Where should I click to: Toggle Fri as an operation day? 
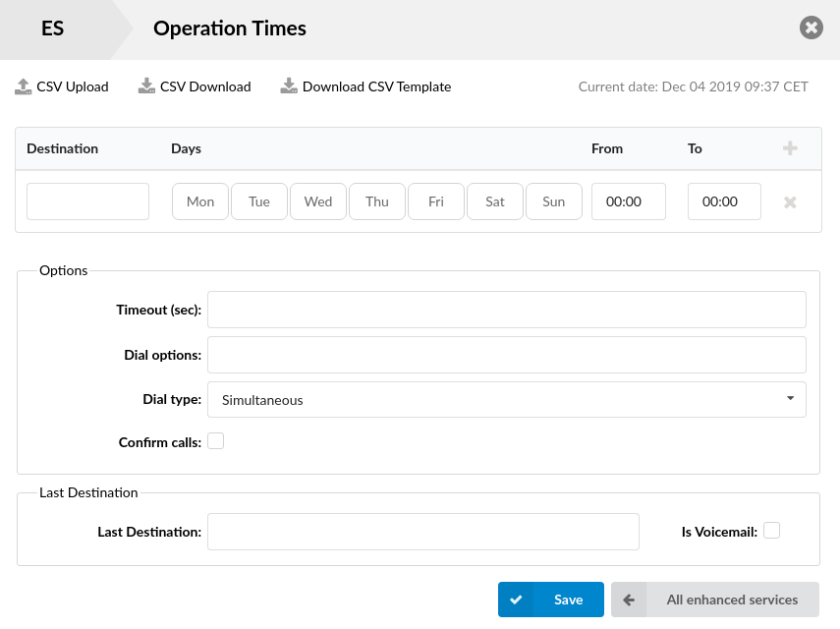(x=435, y=201)
